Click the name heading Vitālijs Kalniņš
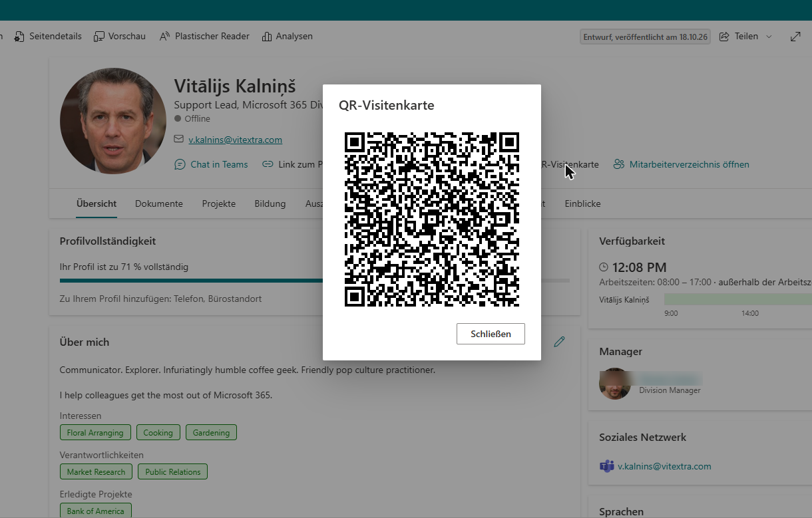812x518 pixels. (x=235, y=86)
